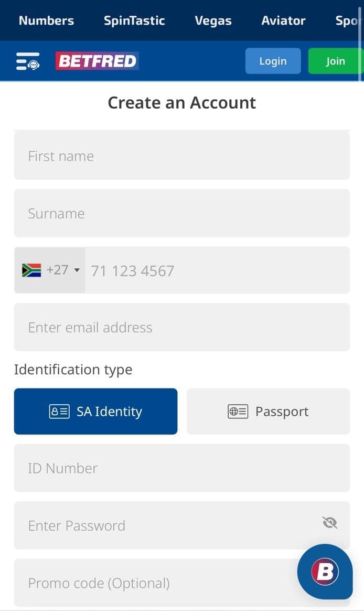The image size is (364, 611).
Task: Toggle password visibility eye icon
Action: click(330, 523)
